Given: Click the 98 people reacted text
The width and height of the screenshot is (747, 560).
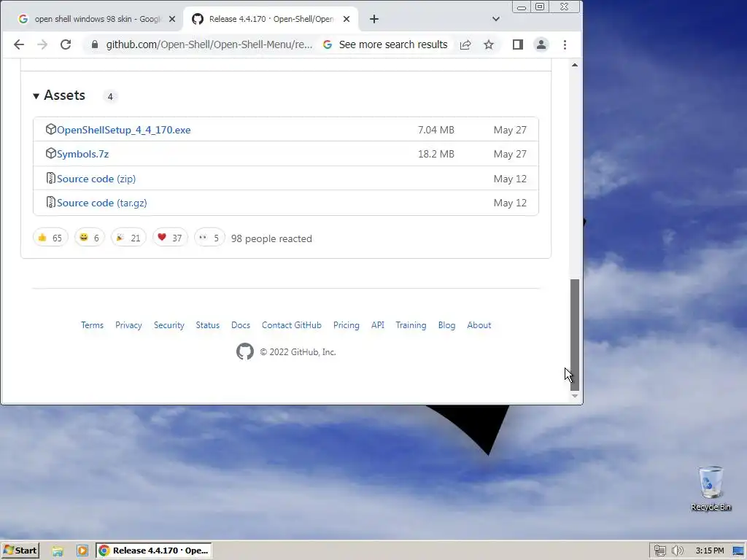Looking at the screenshot, I should coord(271,238).
